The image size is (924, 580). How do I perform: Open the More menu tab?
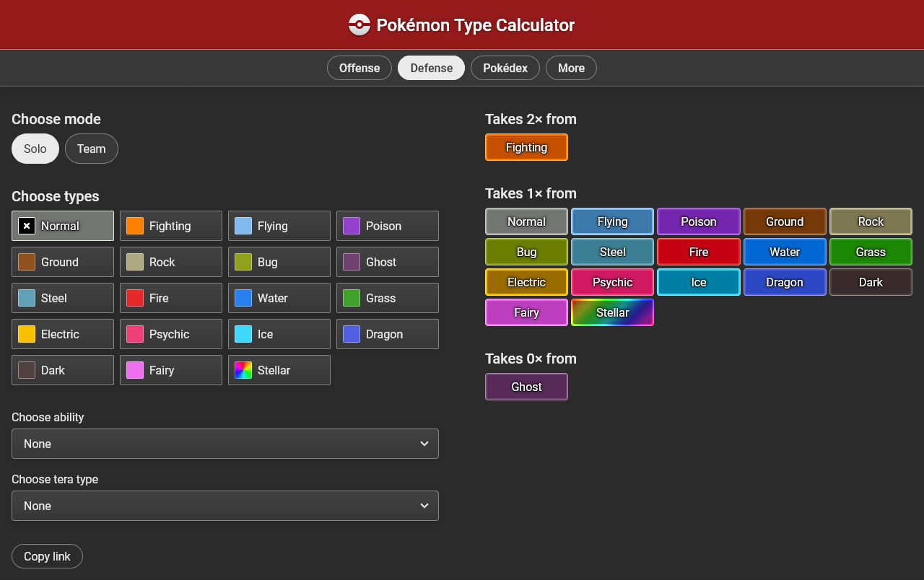pyautogui.click(x=571, y=68)
